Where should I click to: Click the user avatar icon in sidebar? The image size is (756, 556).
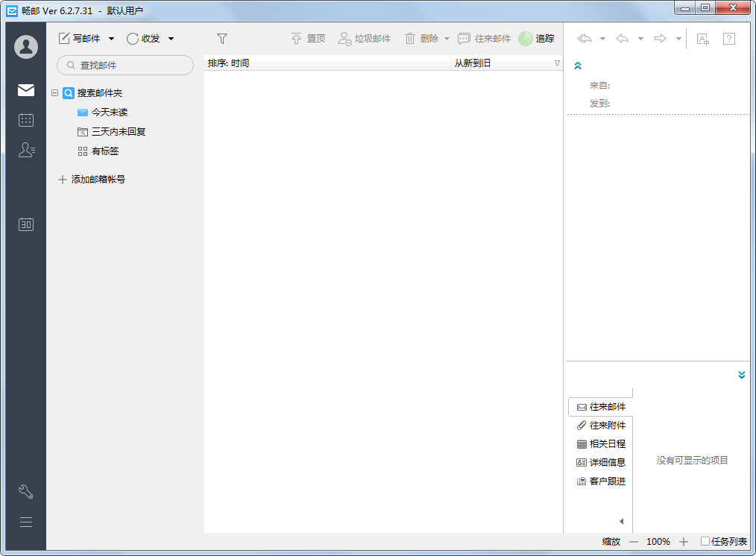(26, 47)
